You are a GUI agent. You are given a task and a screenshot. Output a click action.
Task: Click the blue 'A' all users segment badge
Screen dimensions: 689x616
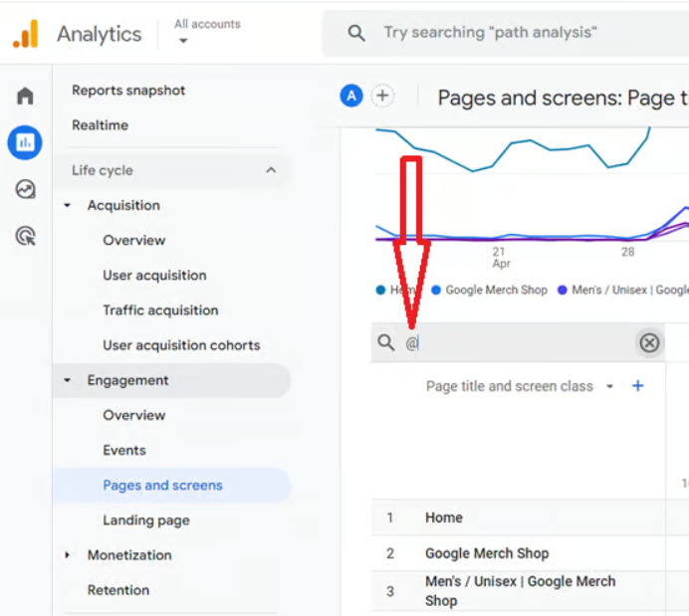351,96
